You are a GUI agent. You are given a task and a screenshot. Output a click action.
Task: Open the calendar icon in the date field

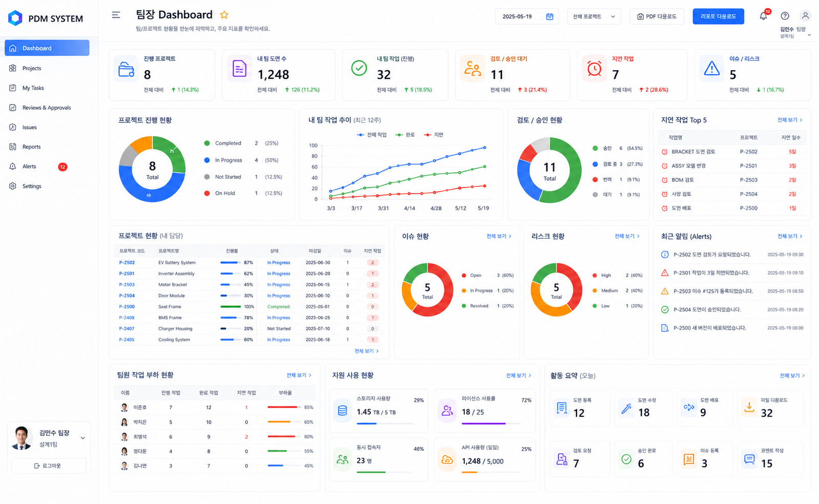coord(549,16)
